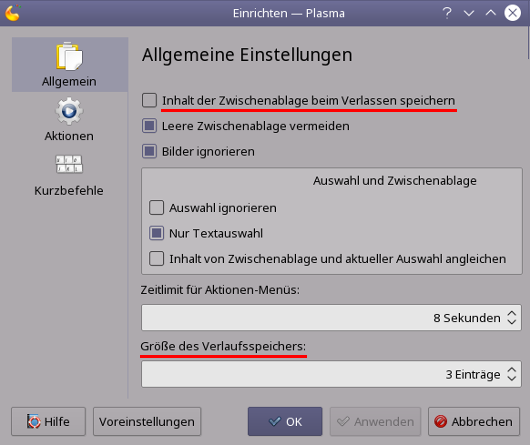This screenshot has height=445, width=530.
Task: Increase Einträge history size with up arrow
Action: tap(511, 370)
